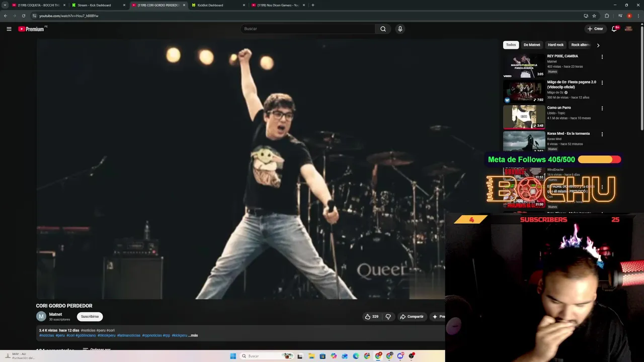Click the YouTube search input field

point(307,29)
